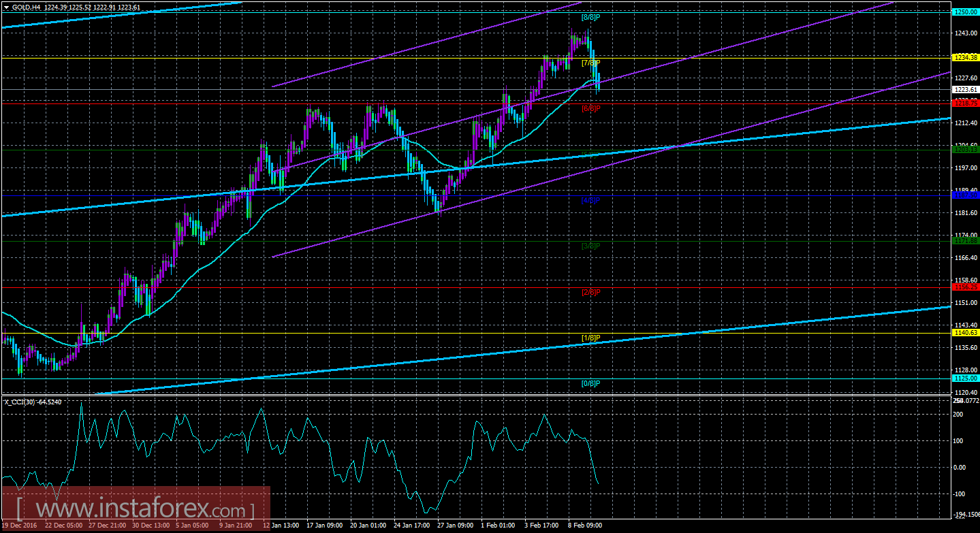Click the current price tag 1223.61
This screenshot has width=980, height=533.
pos(966,89)
